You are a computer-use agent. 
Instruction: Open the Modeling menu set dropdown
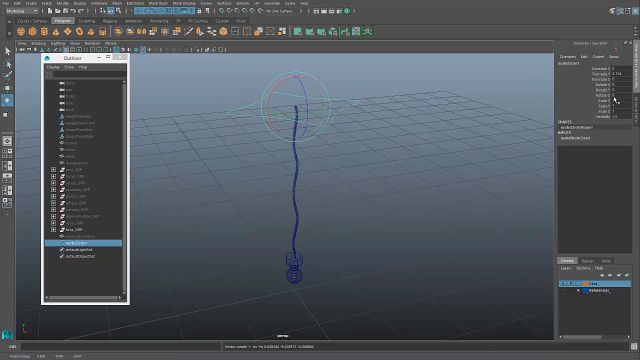[22, 11]
